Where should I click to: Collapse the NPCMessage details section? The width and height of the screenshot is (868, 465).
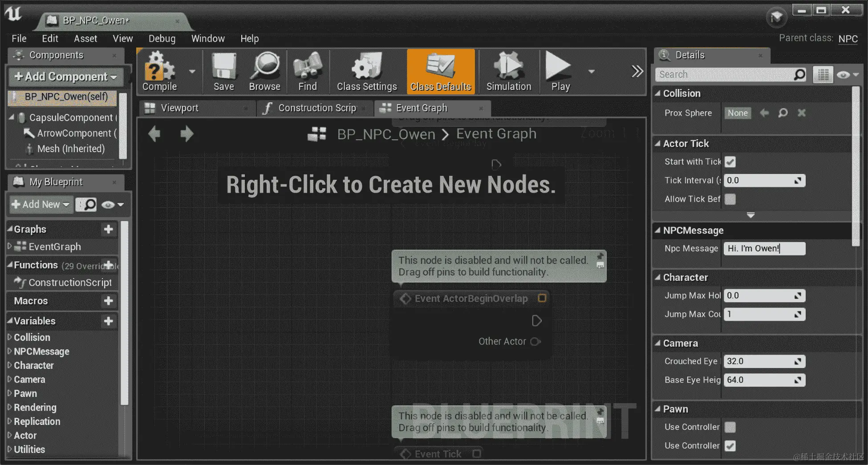click(x=657, y=230)
